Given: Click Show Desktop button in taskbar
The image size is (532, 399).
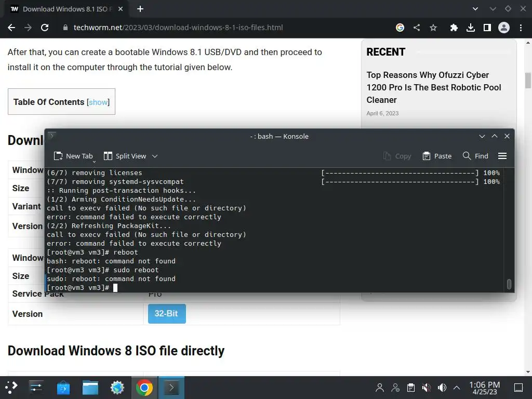Looking at the screenshot, I should pos(518,388).
